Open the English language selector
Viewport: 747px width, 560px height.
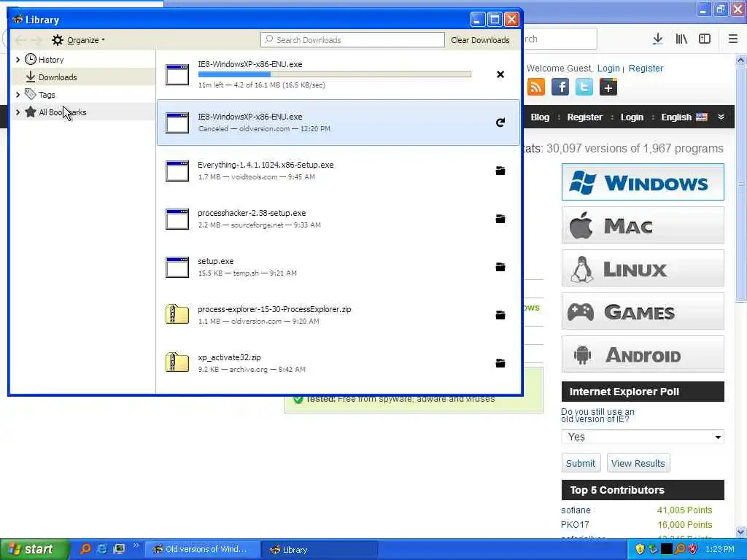[684, 117]
